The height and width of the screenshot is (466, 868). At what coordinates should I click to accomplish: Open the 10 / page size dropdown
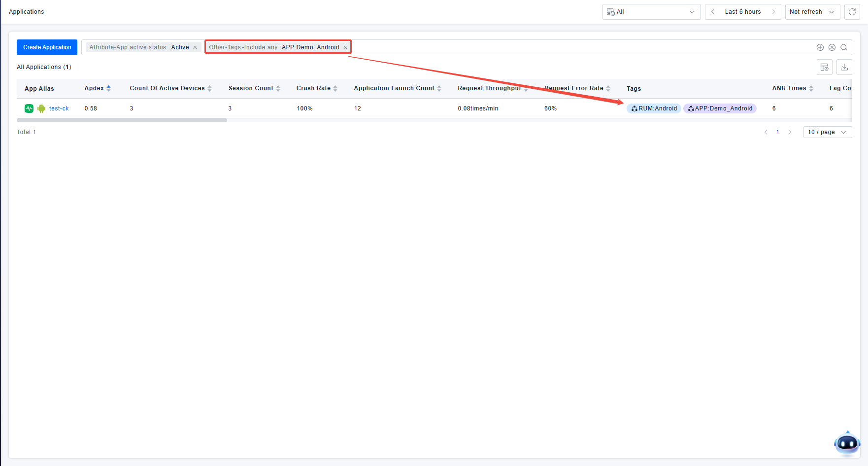point(827,132)
